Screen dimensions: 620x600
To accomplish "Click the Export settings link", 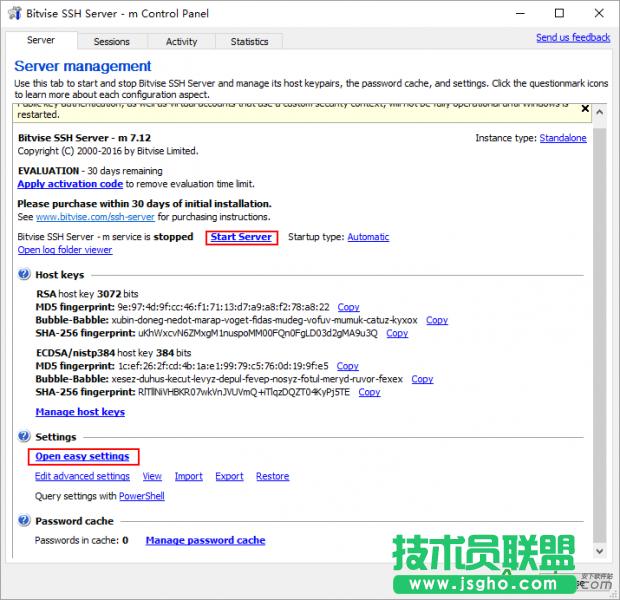I will click(x=229, y=476).
